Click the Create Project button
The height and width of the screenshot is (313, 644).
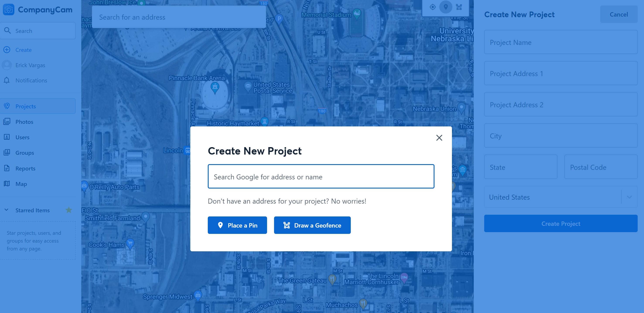point(561,223)
